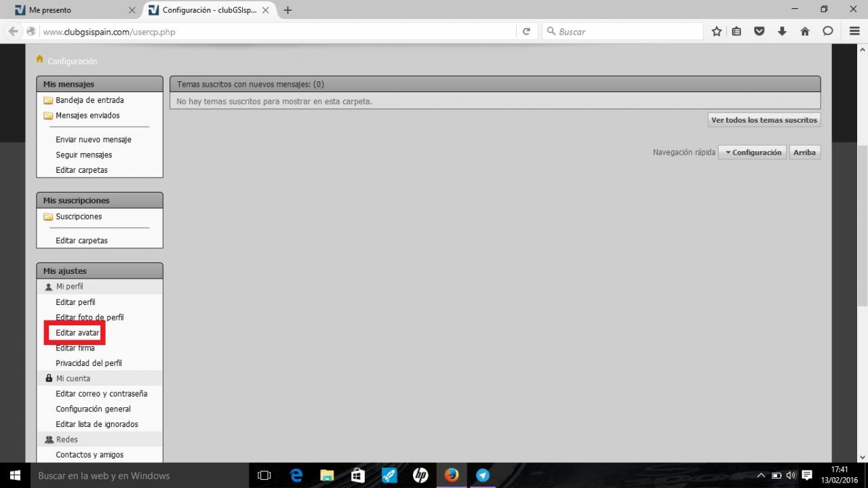Image resolution: width=868 pixels, height=488 pixels.
Task: Click the Home icon in toolbar
Action: [805, 31]
